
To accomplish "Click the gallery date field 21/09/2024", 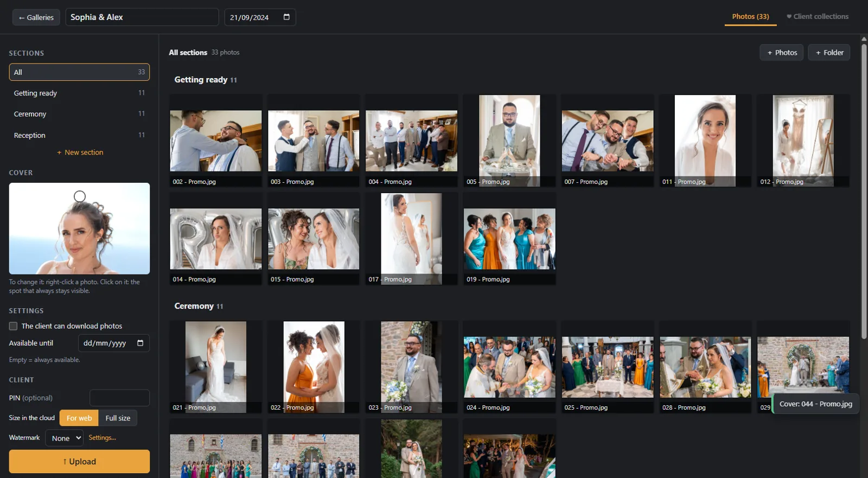I will click(x=260, y=17).
